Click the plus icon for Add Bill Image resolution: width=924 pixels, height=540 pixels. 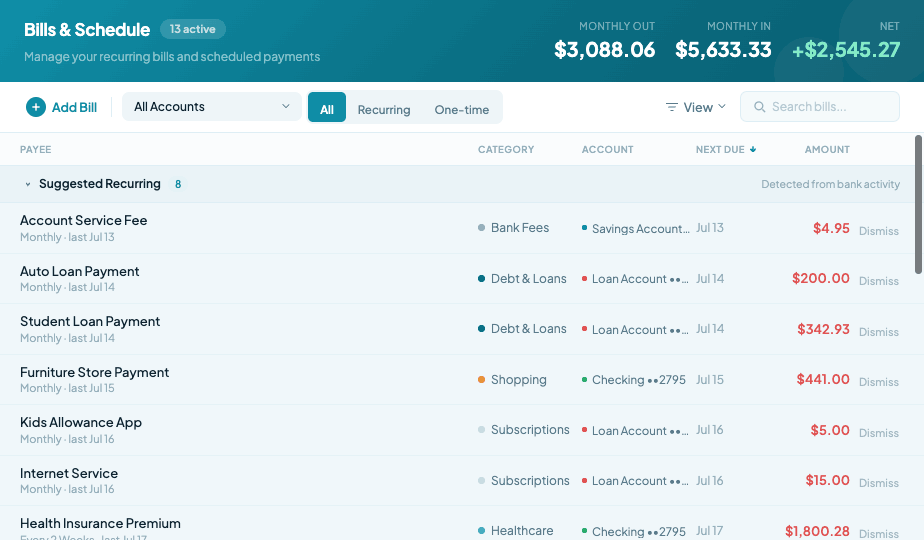pos(36,107)
